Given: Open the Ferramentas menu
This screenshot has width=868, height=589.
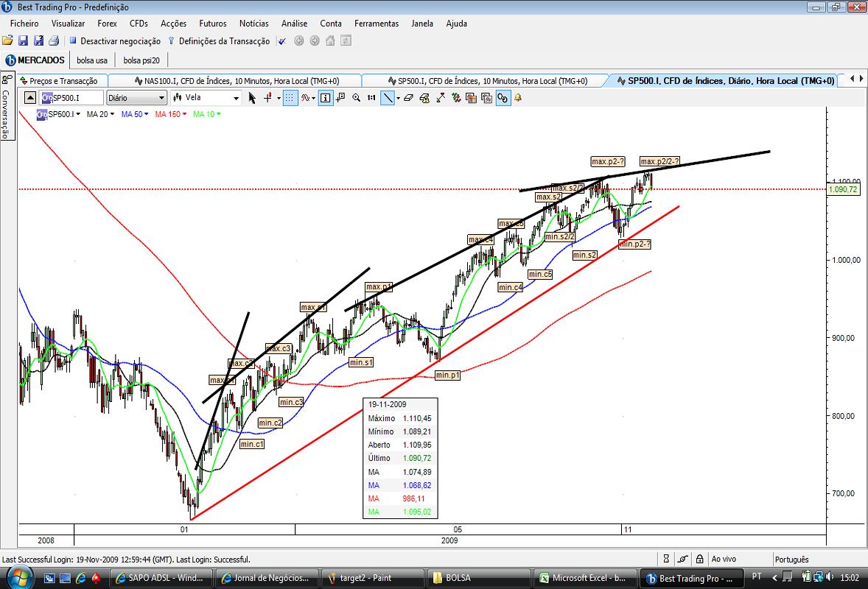Looking at the screenshot, I should pyautogui.click(x=377, y=24).
